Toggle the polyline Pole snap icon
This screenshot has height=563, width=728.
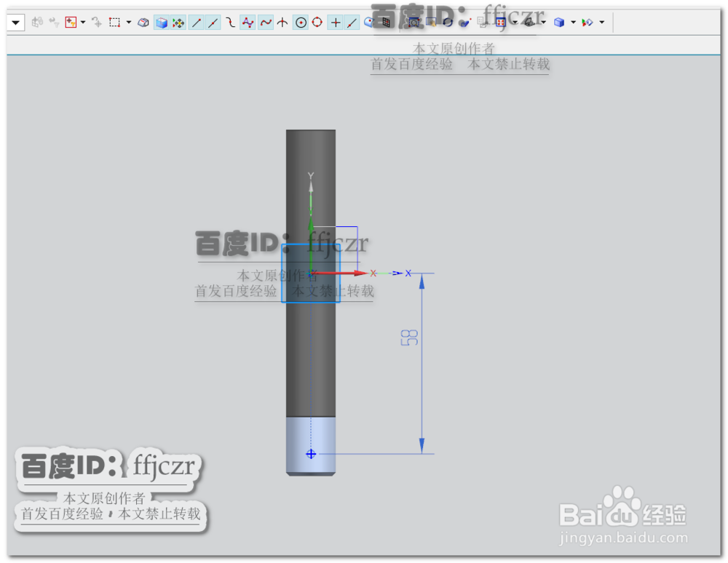248,23
